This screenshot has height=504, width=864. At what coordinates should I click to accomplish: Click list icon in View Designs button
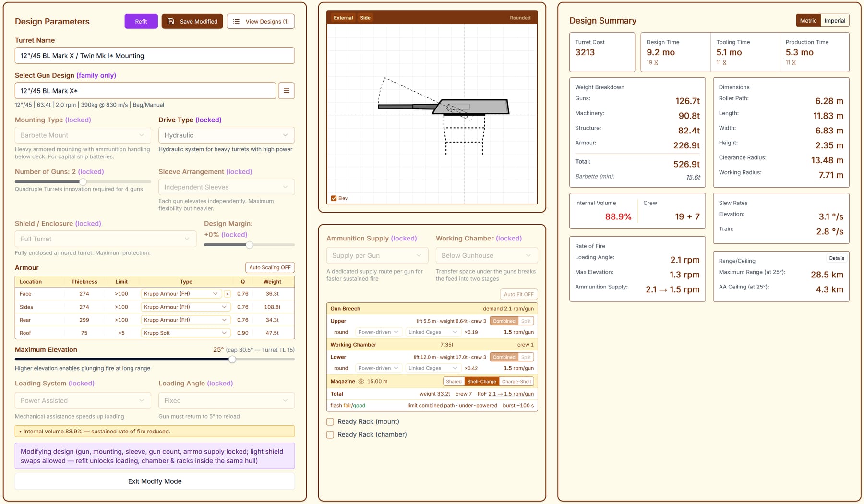[x=236, y=22]
